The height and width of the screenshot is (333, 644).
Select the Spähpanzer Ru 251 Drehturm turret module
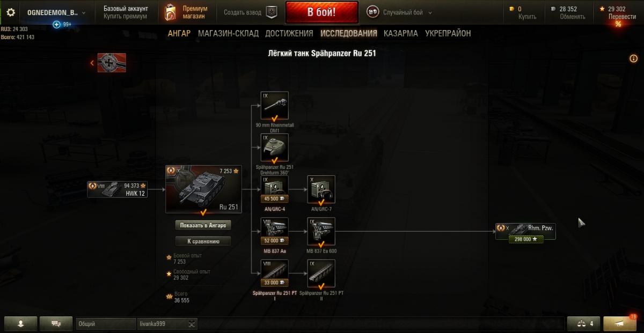(274, 147)
